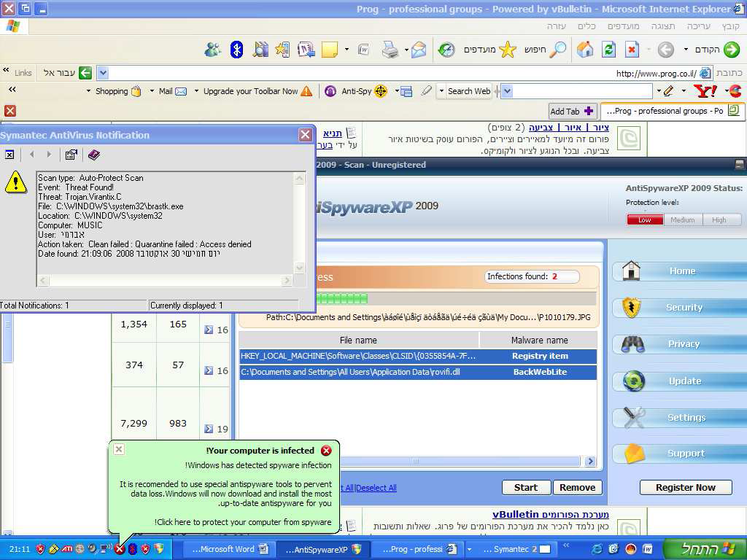This screenshot has width=747, height=560.
Task: Click the Remove button in AntiSpywareXP
Action: coord(577,488)
